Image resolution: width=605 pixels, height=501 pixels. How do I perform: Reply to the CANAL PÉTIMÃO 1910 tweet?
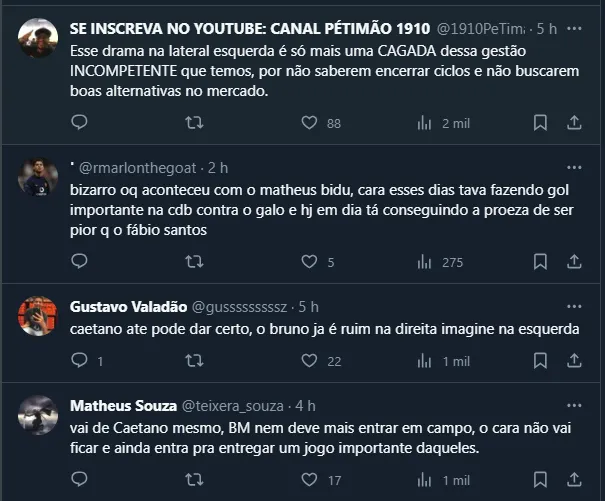pos(80,123)
